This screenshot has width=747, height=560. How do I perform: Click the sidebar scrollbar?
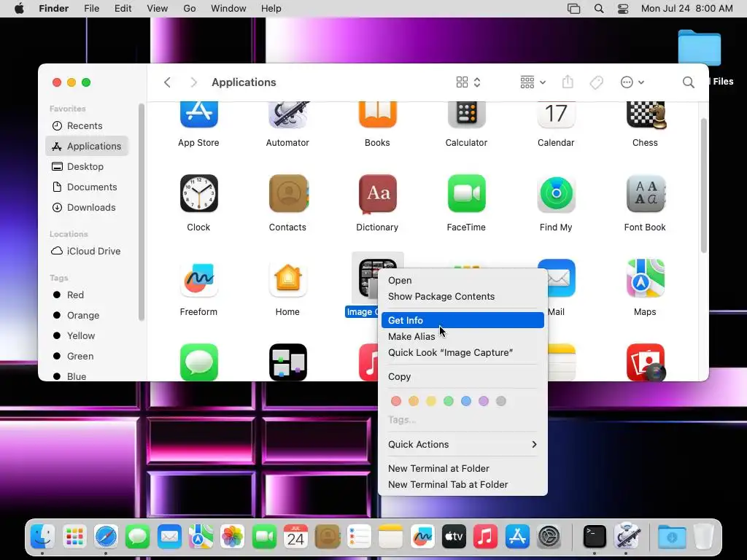(x=141, y=212)
